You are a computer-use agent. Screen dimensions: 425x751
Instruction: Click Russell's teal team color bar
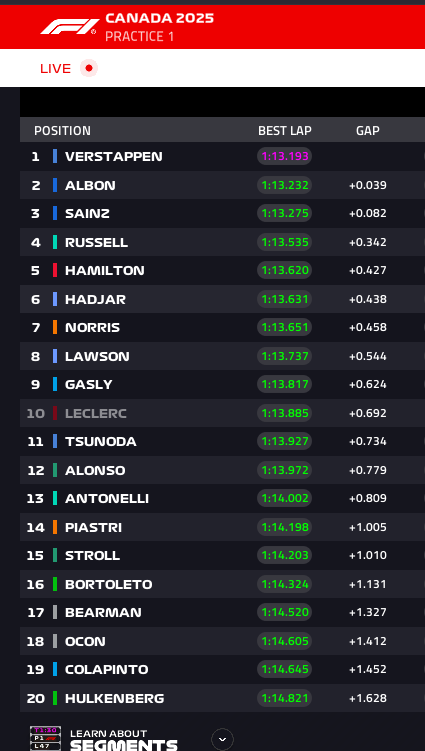55,242
